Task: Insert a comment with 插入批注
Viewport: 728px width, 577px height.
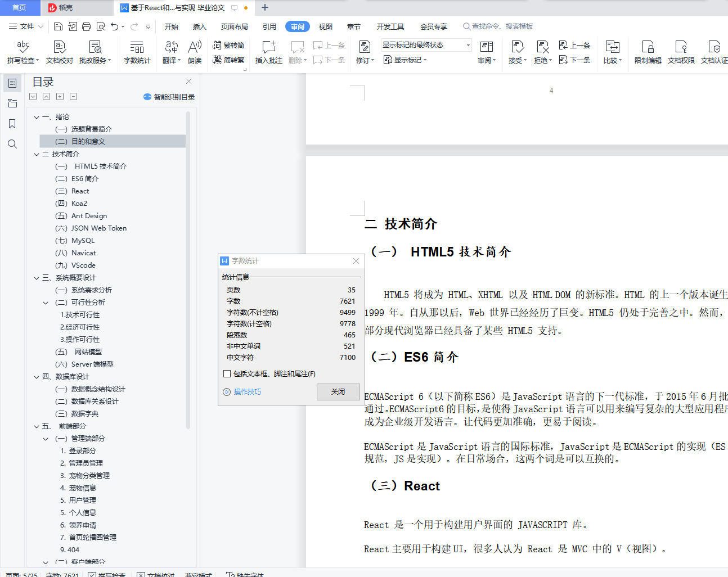Action: point(269,52)
